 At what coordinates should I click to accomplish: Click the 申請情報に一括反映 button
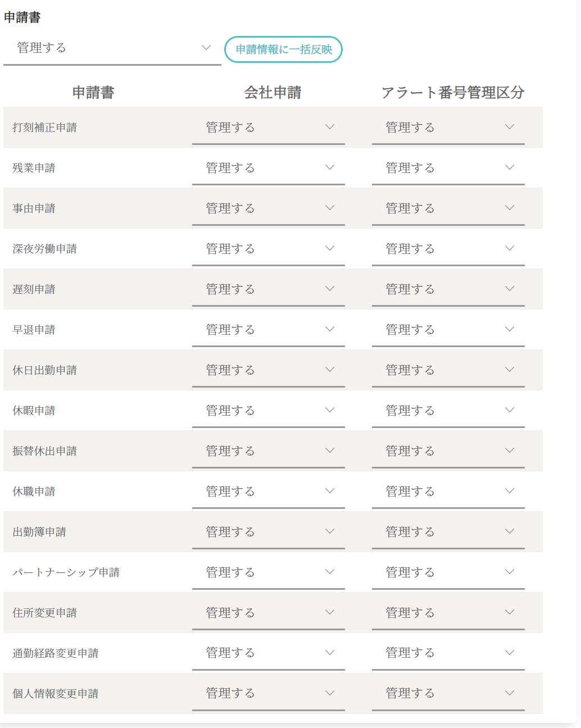pos(283,49)
